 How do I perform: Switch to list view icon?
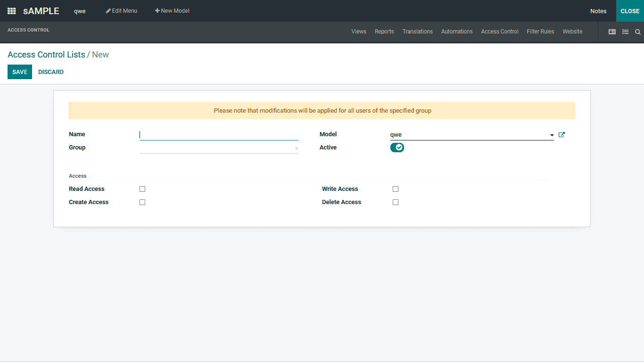click(x=625, y=32)
